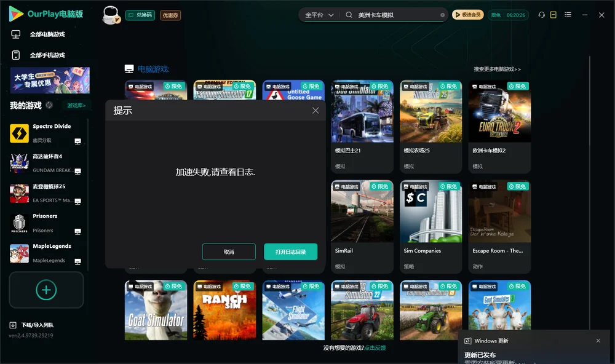Click the Windows 更新 notification icon

click(467, 341)
